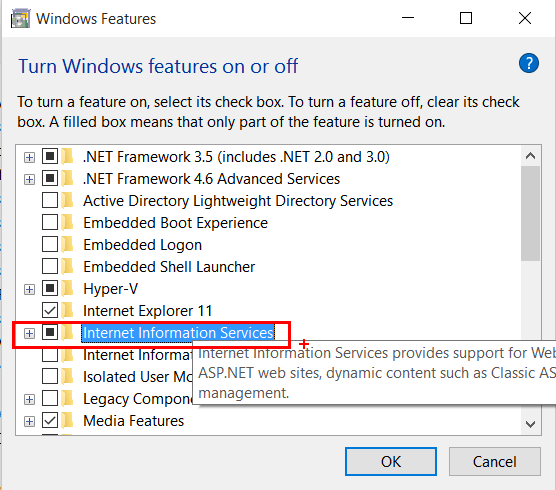The width and height of the screenshot is (556, 490).
Task: Click folder icon beside Isolated User Mode
Action: tap(67, 377)
